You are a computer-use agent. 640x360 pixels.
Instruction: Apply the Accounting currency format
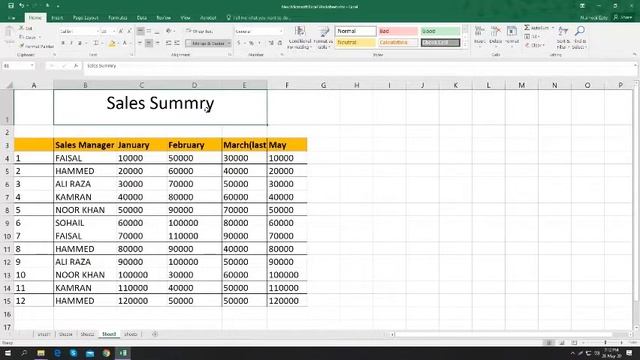pyautogui.click(x=239, y=43)
